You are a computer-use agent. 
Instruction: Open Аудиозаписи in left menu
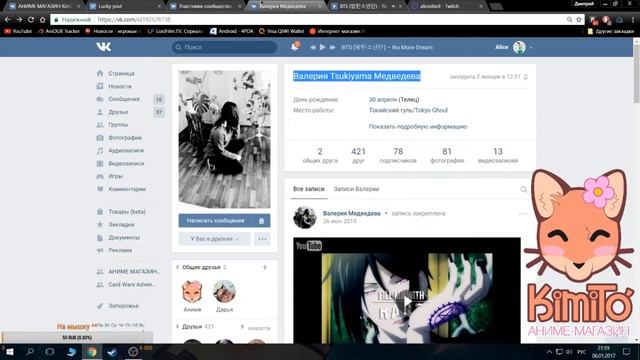click(126, 151)
